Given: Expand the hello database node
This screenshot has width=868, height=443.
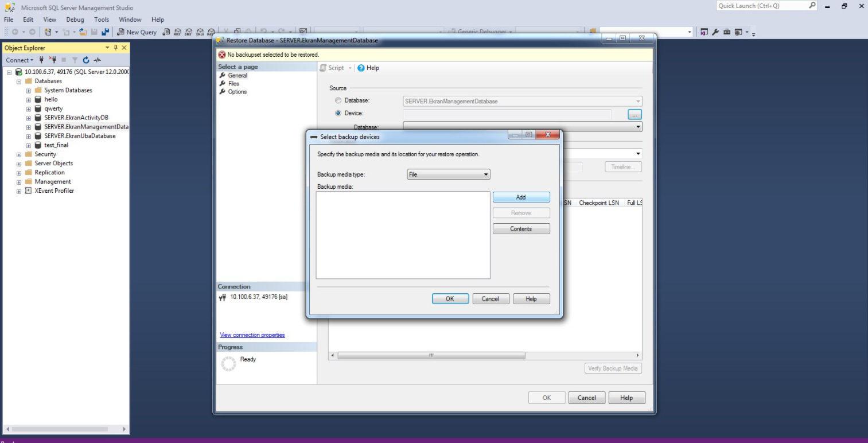Looking at the screenshot, I should click(29, 100).
